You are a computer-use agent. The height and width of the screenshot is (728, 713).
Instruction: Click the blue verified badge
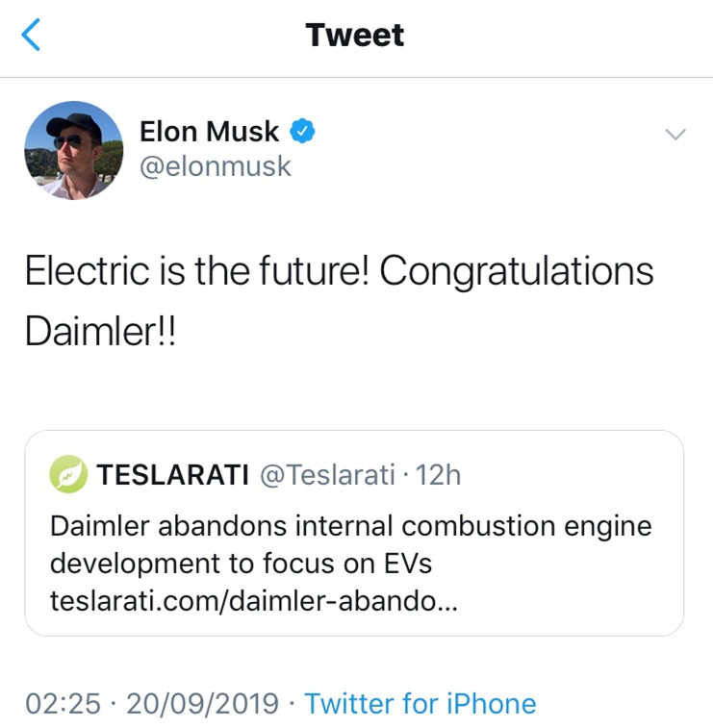pyautogui.click(x=305, y=132)
